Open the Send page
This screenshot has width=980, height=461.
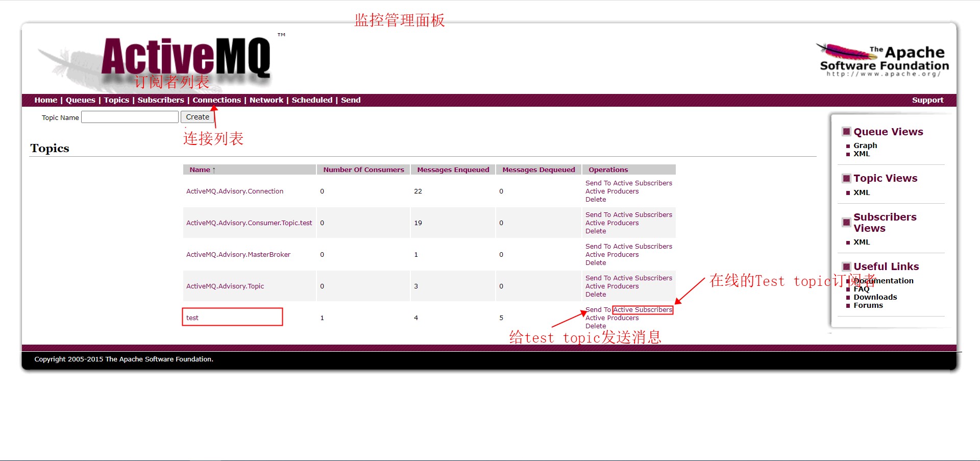coord(351,100)
